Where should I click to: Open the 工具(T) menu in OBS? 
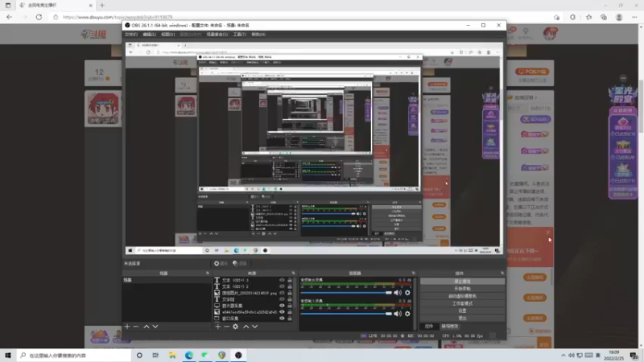[x=239, y=35]
